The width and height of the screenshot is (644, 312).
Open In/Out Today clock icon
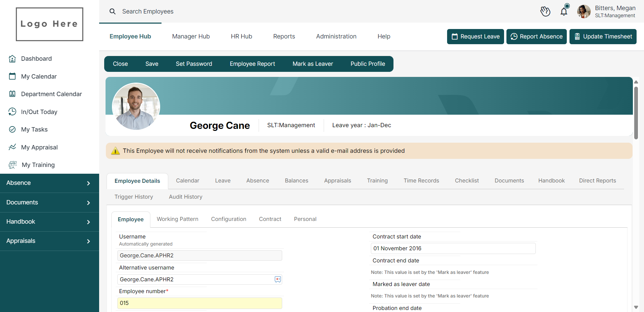coord(12,112)
